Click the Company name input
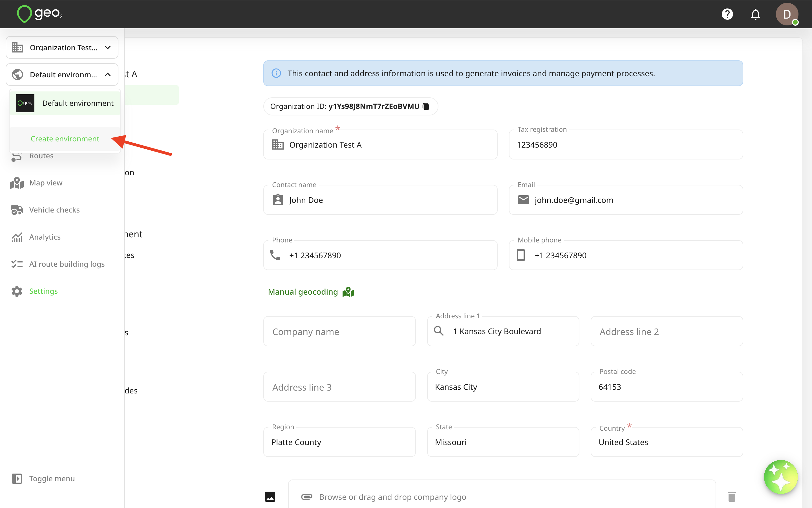 point(339,331)
